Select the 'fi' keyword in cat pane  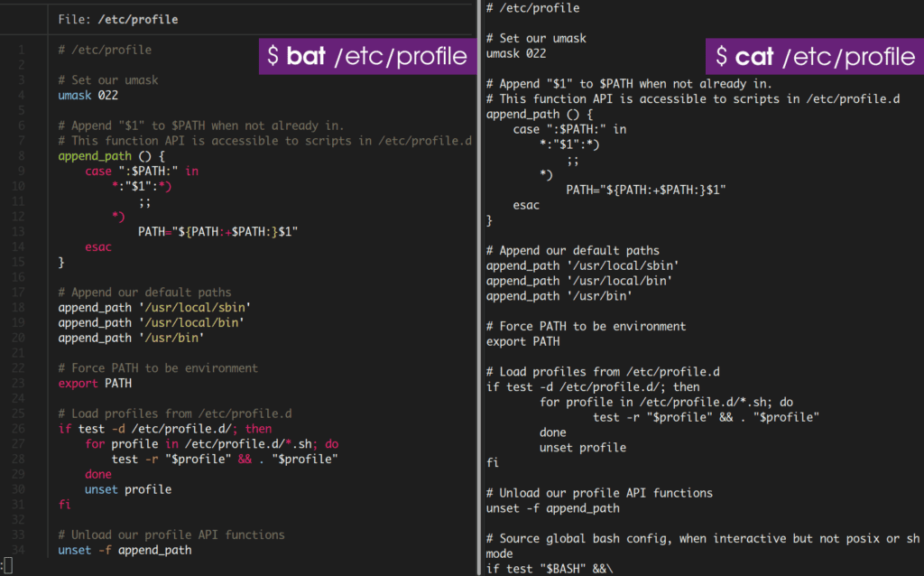tap(493, 463)
